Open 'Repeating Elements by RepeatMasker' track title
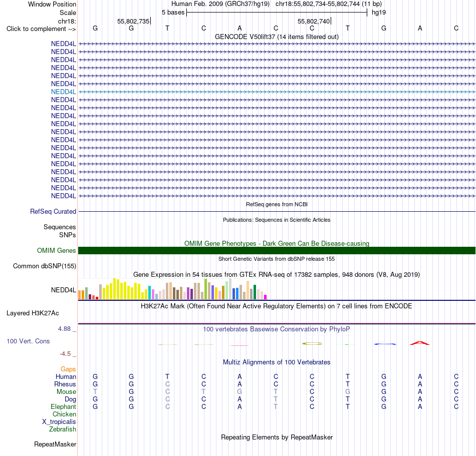 coord(277,437)
